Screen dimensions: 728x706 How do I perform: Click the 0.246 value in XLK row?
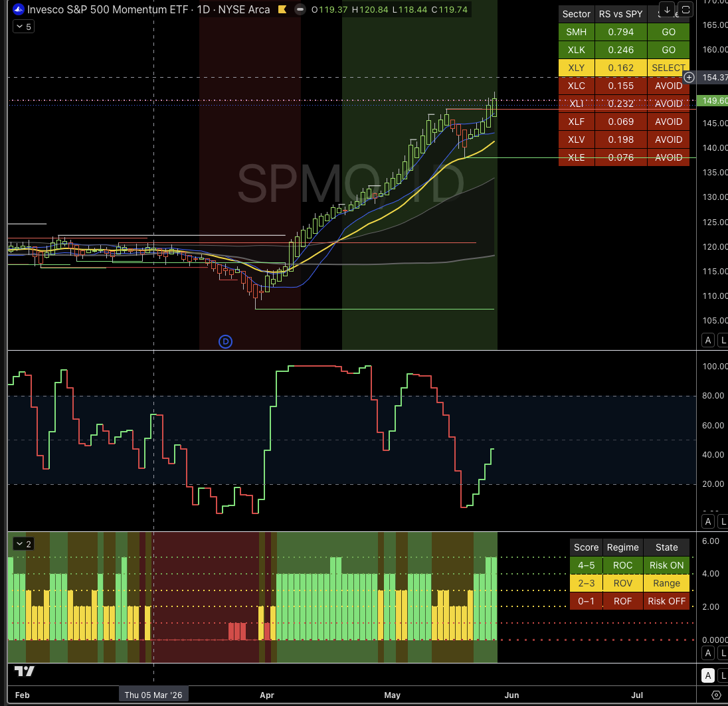point(621,50)
